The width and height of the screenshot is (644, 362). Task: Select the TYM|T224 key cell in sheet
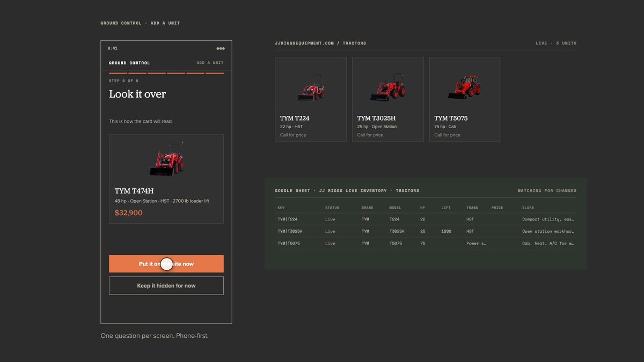[x=288, y=219]
